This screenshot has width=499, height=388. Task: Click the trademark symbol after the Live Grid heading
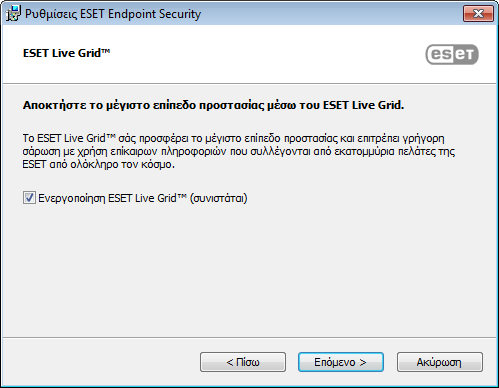(106, 51)
